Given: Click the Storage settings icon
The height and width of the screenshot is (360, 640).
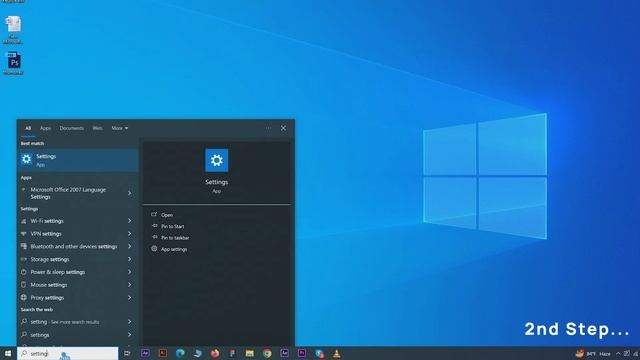Looking at the screenshot, I should pyautogui.click(x=24, y=259).
